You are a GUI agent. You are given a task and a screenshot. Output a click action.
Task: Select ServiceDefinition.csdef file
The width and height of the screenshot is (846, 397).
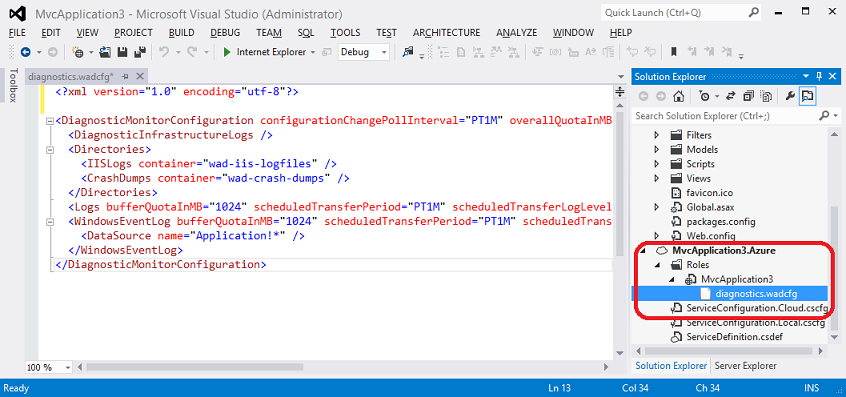(726, 337)
